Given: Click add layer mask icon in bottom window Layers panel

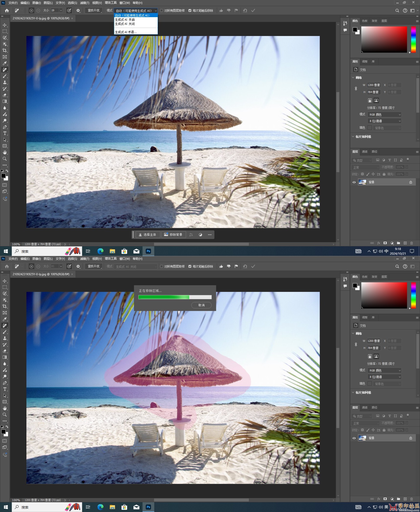Looking at the screenshot, I should click(385, 499).
